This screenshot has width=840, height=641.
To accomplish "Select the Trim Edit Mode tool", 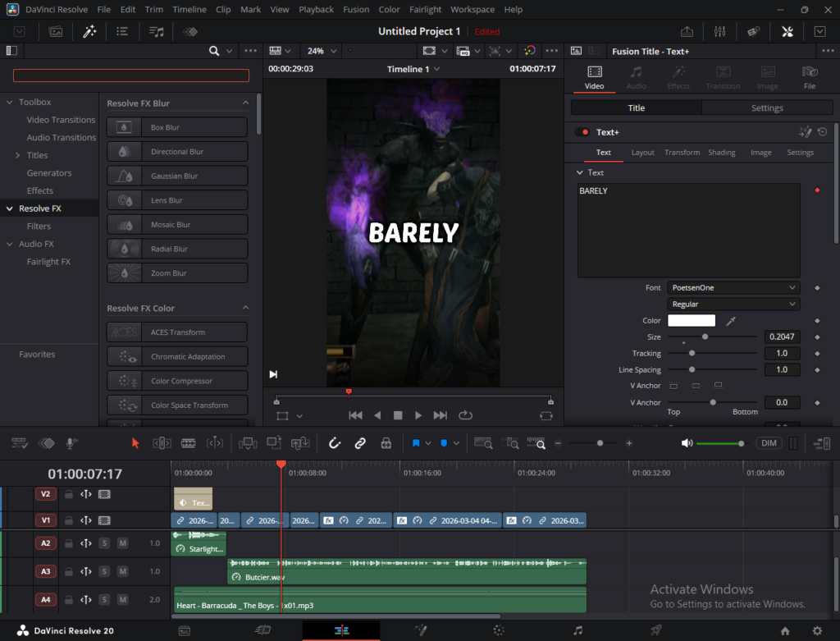I will [x=162, y=443].
